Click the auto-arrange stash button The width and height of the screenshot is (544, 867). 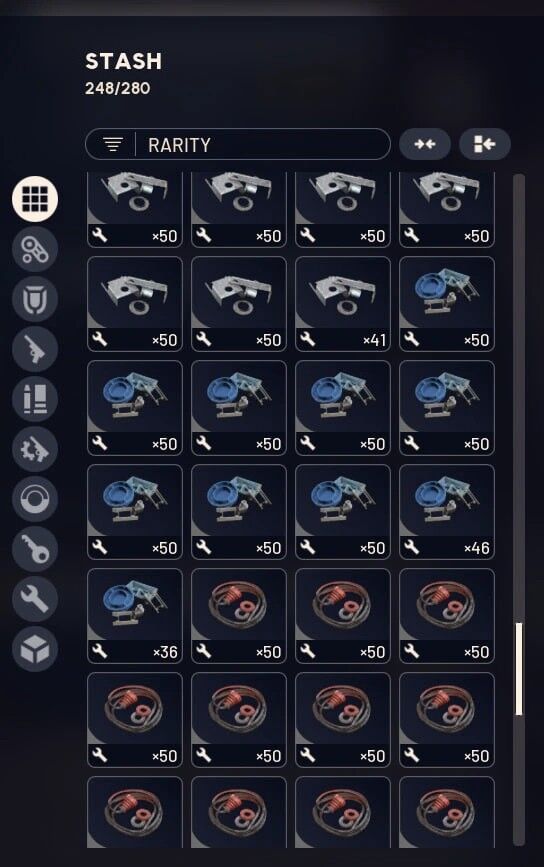484,144
